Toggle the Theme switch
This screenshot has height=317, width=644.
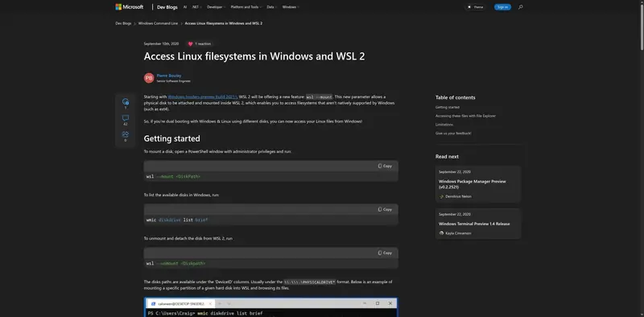(x=475, y=7)
